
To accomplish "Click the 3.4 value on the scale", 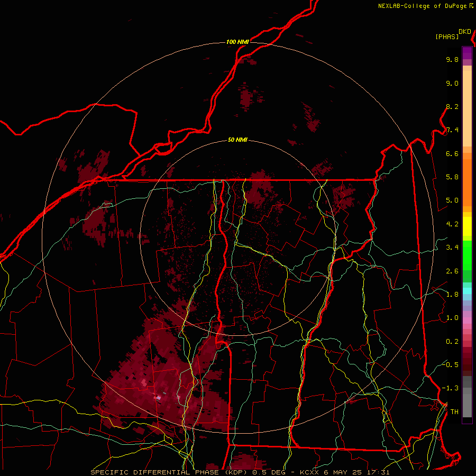I will point(452,247).
